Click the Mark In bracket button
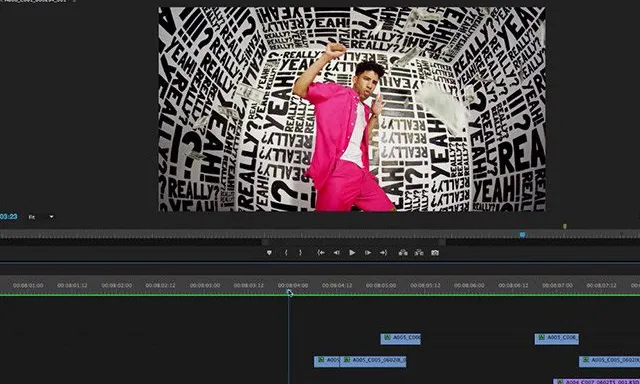Image resolution: width=640 pixels, height=384 pixels. coord(286,253)
